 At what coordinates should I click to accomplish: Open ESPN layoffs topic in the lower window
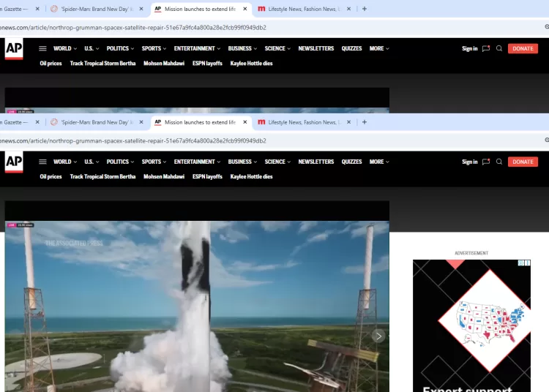tap(207, 176)
